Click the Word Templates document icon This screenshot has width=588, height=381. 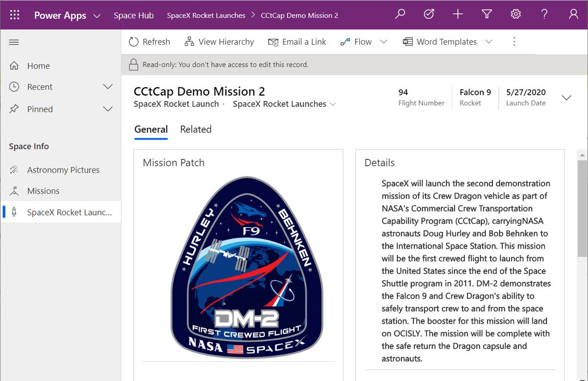point(408,42)
